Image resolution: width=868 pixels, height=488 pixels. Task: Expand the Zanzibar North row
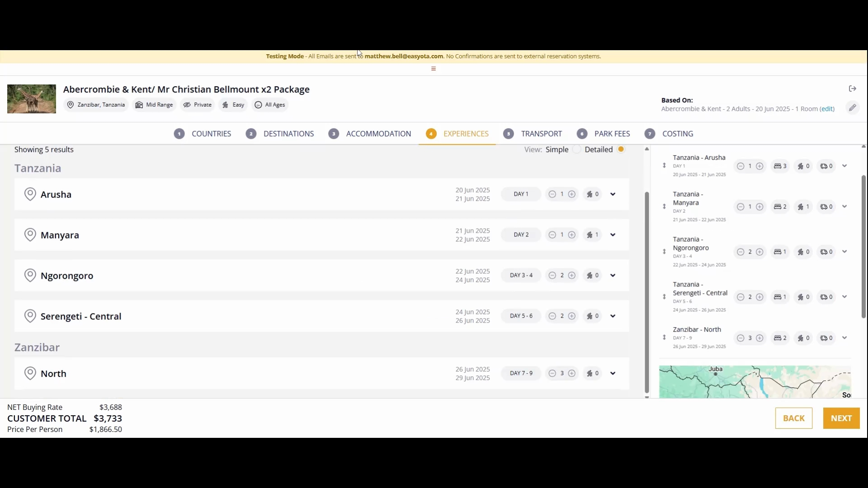pos(613,374)
